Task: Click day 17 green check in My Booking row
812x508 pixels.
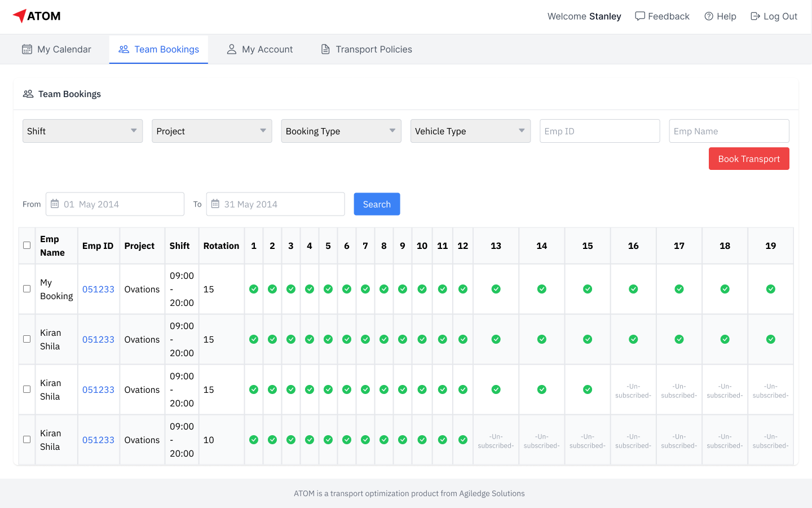Action: point(679,289)
